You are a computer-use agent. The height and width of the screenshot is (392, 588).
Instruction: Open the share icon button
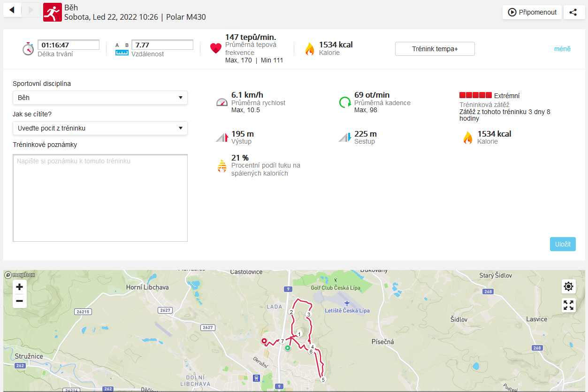click(573, 12)
